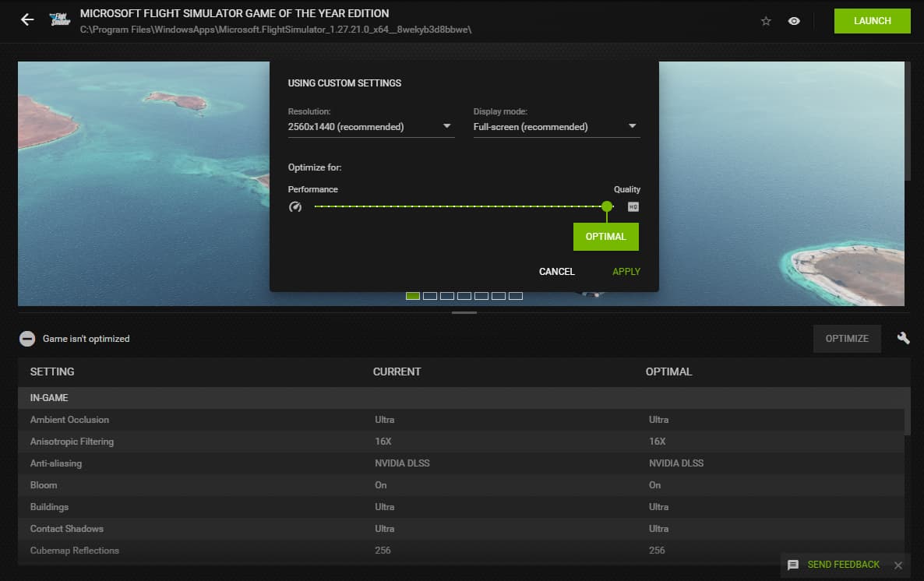
Task: Select the third screenshot indicator
Action: (x=447, y=296)
